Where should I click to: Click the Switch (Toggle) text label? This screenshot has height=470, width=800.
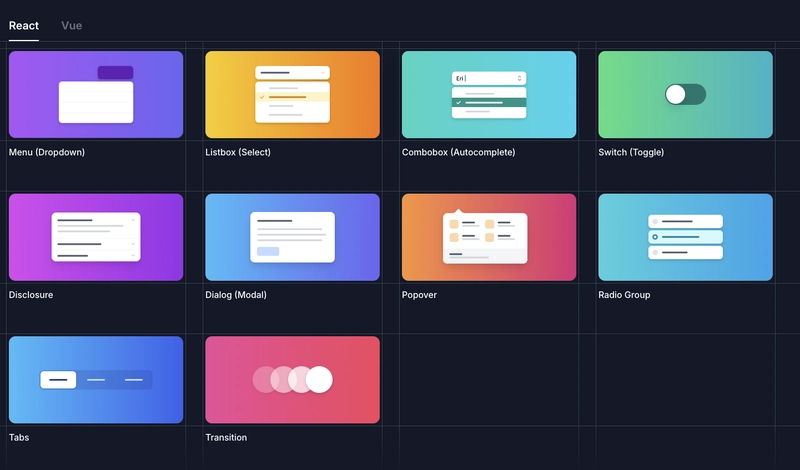[631, 153]
